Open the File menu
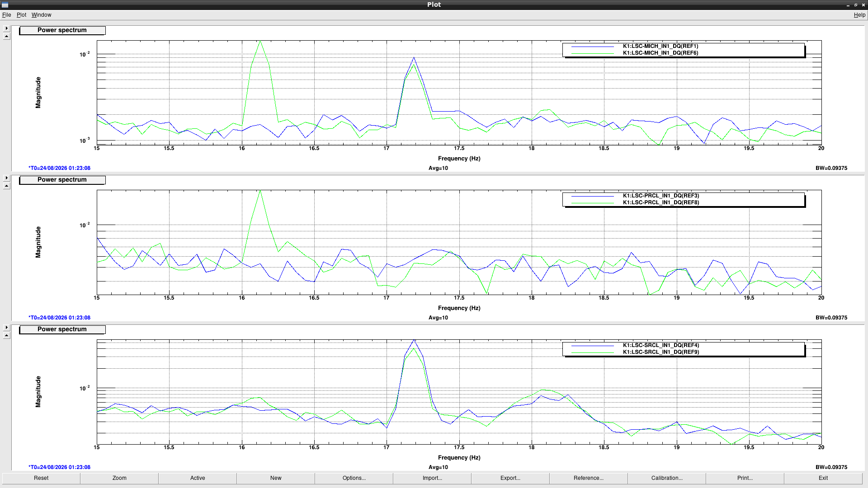 [x=6, y=15]
